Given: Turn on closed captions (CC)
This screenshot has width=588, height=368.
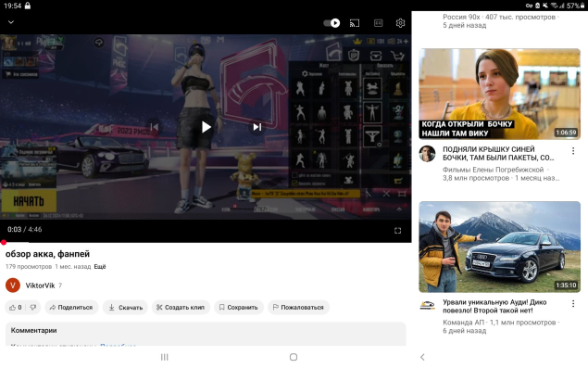Looking at the screenshot, I should point(379,23).
